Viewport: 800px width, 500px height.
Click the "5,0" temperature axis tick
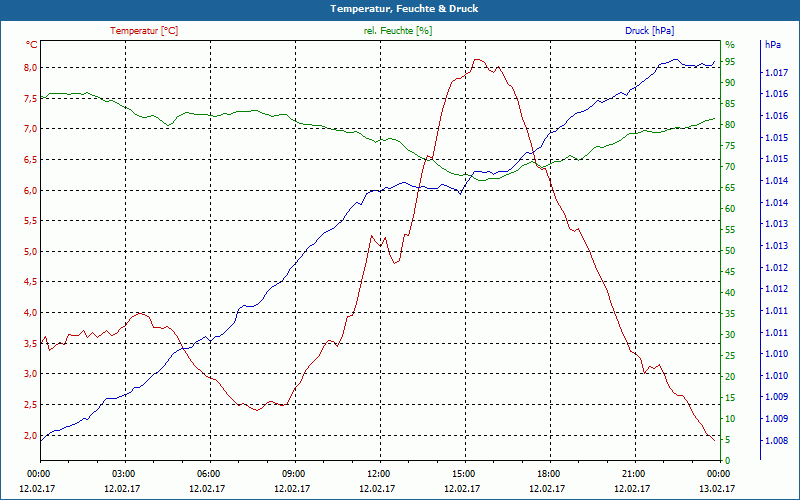[x=30, y=252]
